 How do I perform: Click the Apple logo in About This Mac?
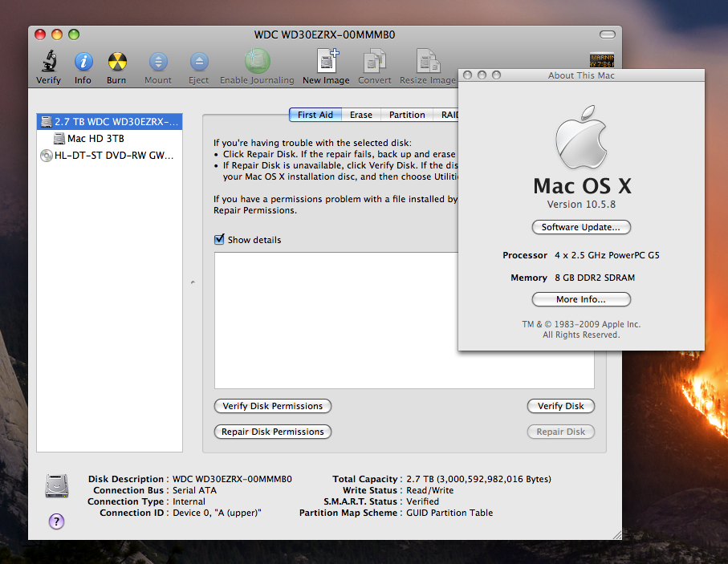pos(581,137)
